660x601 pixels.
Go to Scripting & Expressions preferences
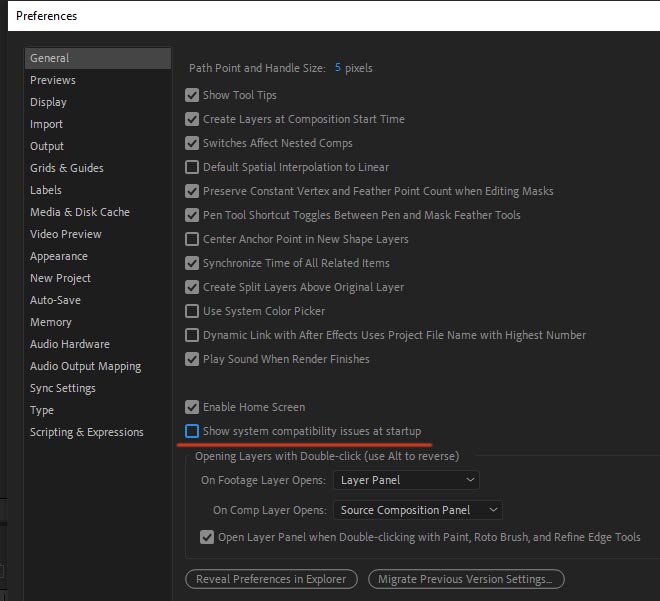(87, 432)
